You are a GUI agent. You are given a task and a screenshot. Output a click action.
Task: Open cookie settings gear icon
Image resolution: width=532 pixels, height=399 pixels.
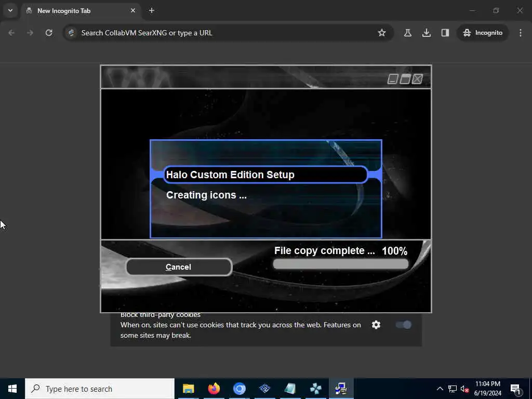[376, 325]
